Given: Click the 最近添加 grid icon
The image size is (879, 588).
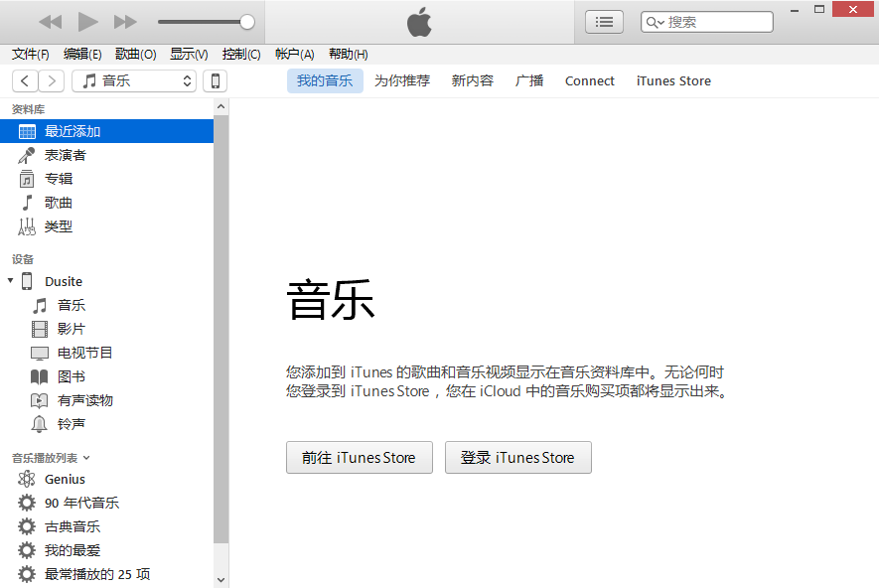Looking at the screenshot, I should [27, 132].
